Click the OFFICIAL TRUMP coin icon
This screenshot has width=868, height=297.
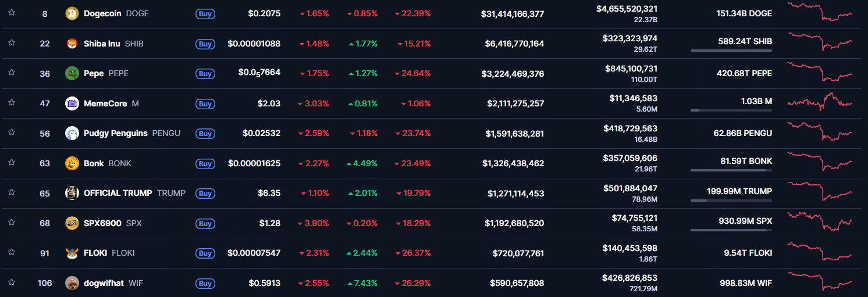[72, 193]
